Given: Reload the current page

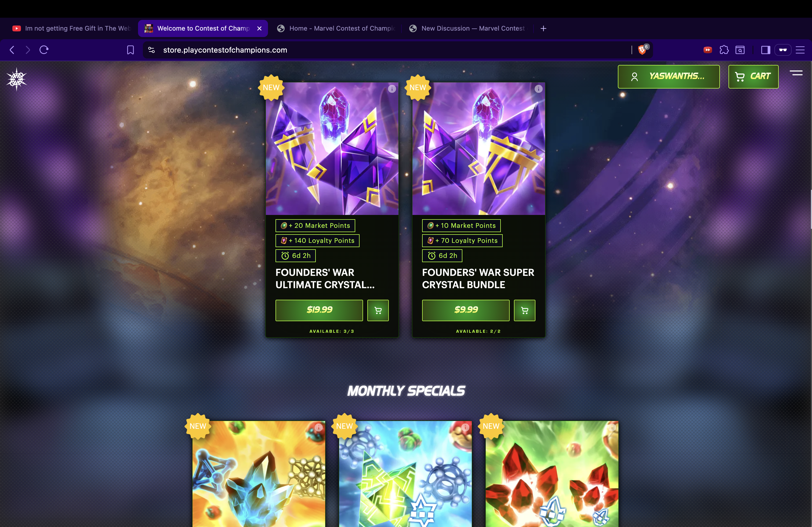Looking at the screenshot, I should coord(44,50).
